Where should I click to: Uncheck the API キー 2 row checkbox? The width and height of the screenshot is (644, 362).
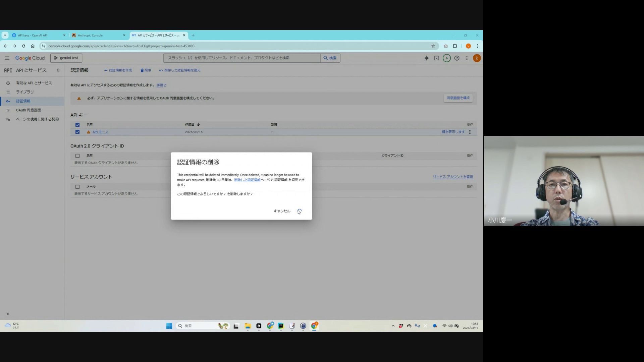(x=77, y=132)
